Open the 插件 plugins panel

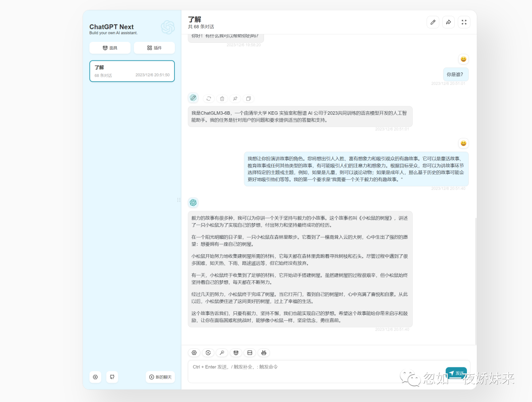tap(154, 48)
